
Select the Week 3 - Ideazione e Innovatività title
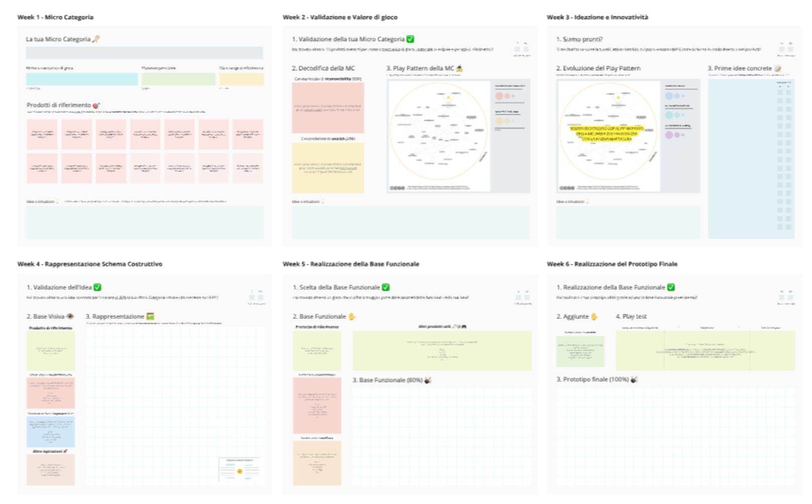click(x=597, y=17)
